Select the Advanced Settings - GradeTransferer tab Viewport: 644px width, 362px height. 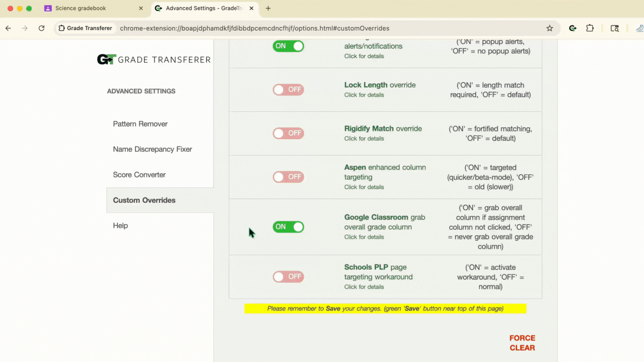click(x=204, y=8)
